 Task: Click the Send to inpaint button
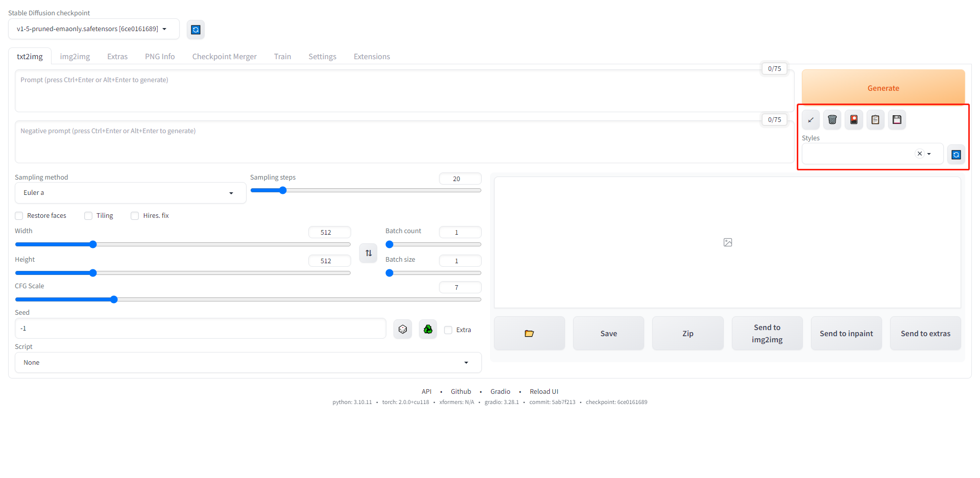coord(846,334)
